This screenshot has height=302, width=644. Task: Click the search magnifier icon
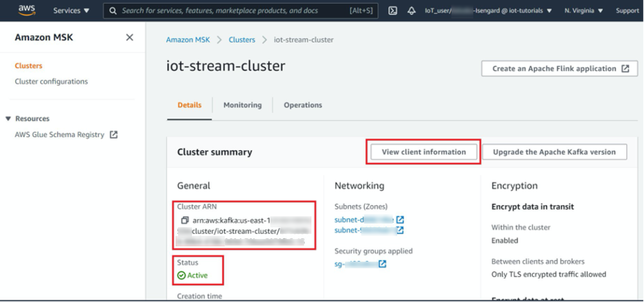tap(113, 11)
